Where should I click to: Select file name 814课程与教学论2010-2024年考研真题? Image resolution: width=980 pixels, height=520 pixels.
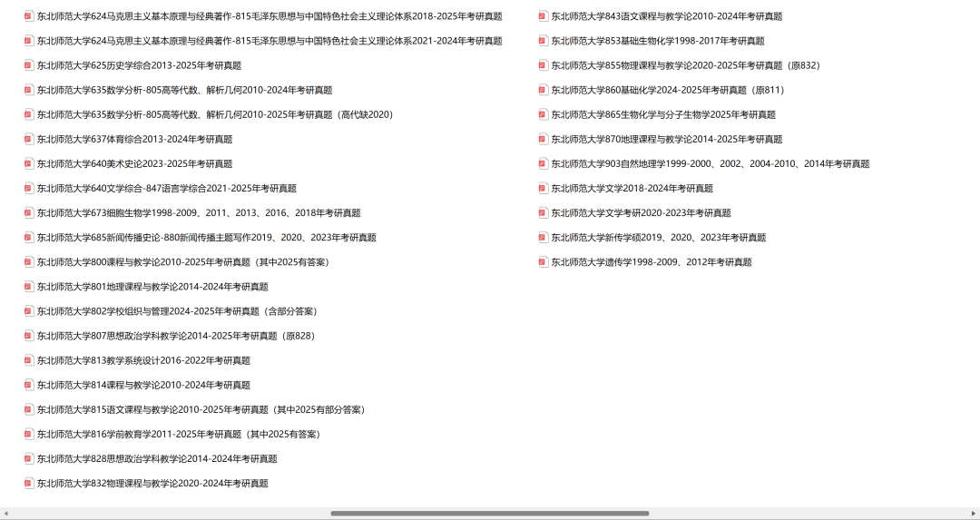tap(143, 386)
